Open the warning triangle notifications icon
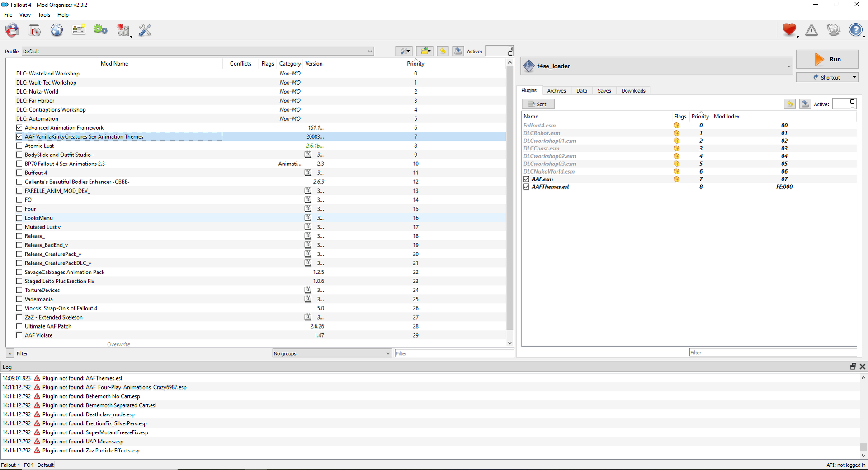This screenshot has width=868, height=470. 811,30
